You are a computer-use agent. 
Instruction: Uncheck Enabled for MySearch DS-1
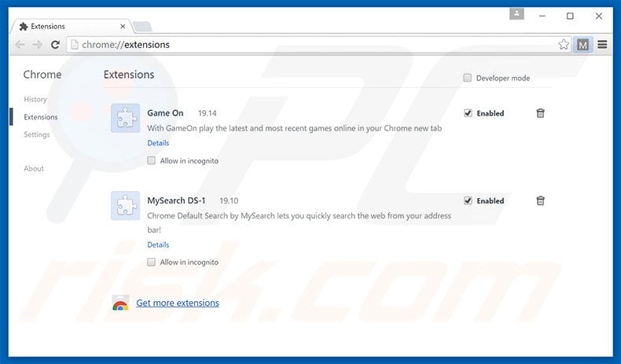468,200
